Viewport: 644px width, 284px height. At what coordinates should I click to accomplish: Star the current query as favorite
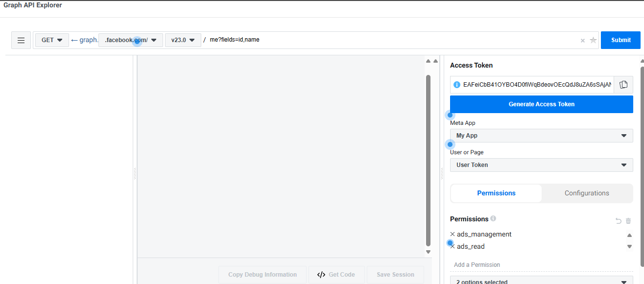(x=593, y=40)
